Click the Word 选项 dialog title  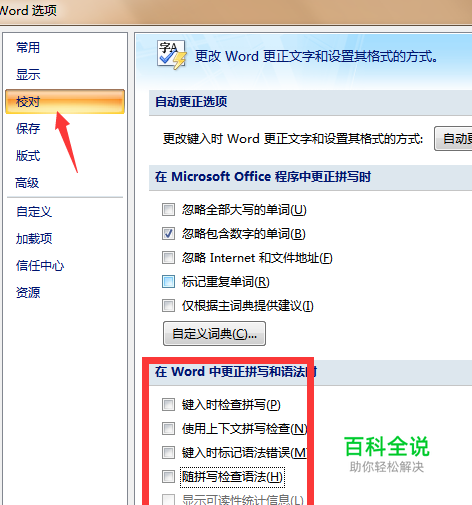pos(28,11)
